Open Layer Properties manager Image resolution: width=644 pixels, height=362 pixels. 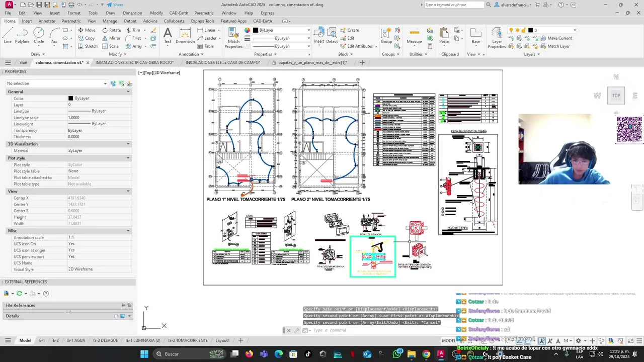pyautogui.click(x=497, y=38)
